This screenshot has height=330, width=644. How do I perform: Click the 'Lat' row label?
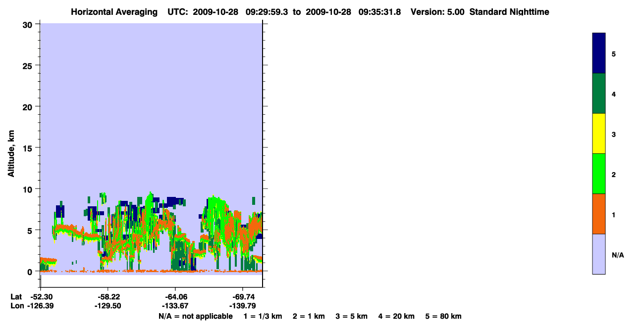[16, 297]
